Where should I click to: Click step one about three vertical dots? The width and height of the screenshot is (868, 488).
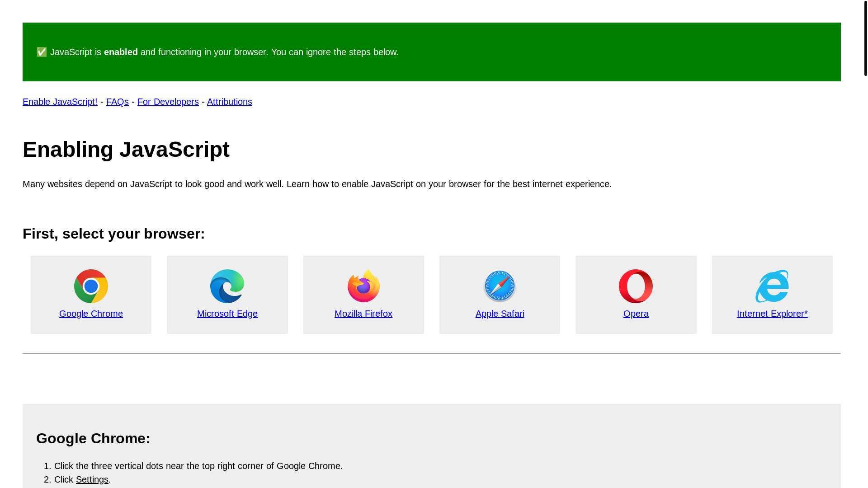click(x=198, y=466)
